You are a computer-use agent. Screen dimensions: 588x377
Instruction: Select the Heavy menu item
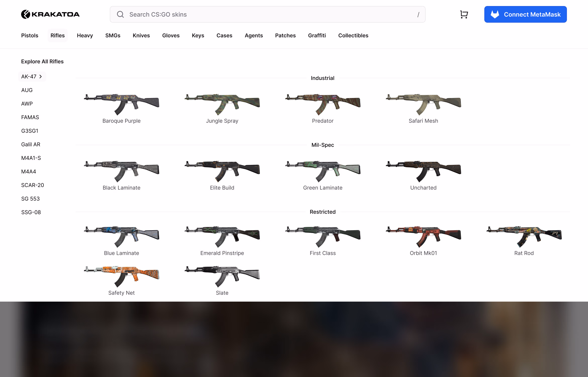(85, 35)
